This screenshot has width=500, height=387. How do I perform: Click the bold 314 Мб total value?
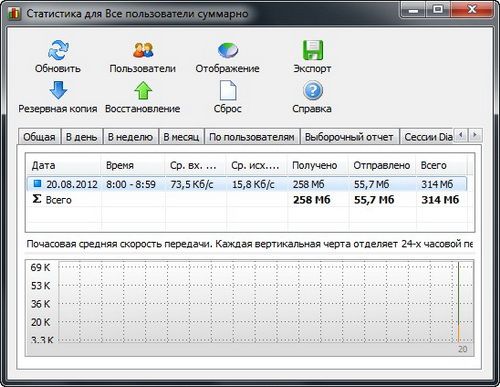440,200
